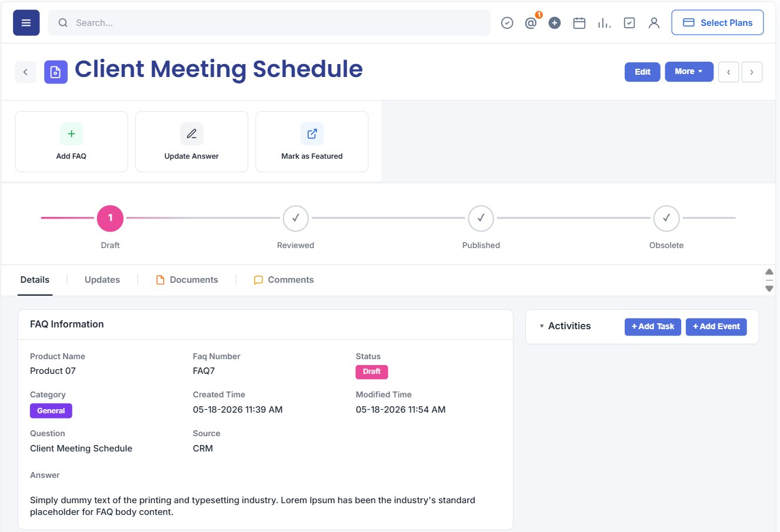Click the Mark as Featured link icon
The width and height of the screenshot is (780, 532).
(x=312, y=134)
